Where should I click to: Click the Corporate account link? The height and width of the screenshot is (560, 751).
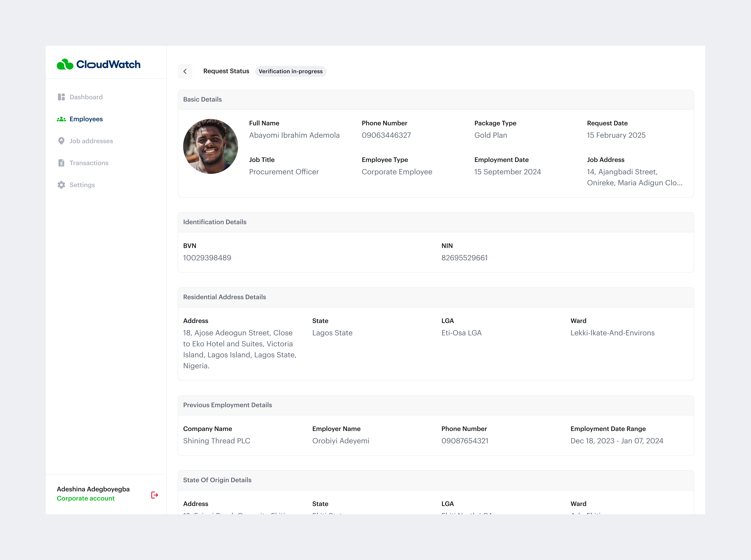[x=86, y=498]
